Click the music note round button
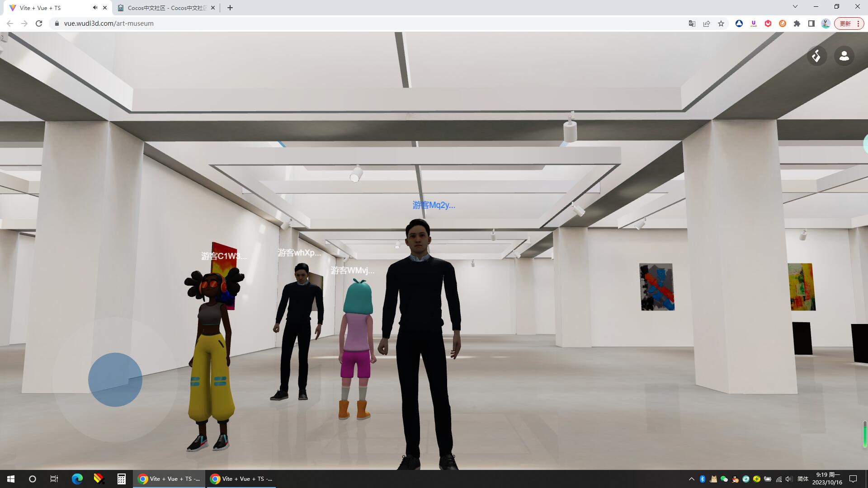Viewport: 868px width, 488px height. click(x=816, y=56)
